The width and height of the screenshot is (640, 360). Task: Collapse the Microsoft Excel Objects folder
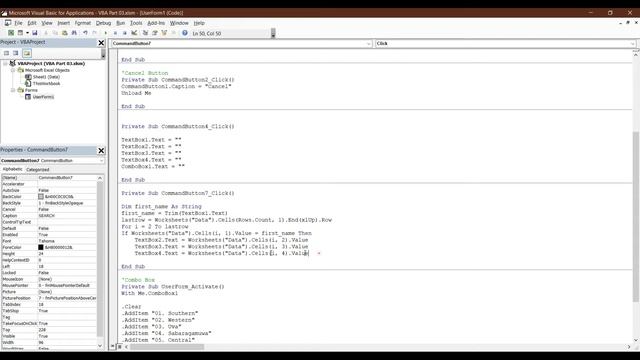click(x=13, y=70)
